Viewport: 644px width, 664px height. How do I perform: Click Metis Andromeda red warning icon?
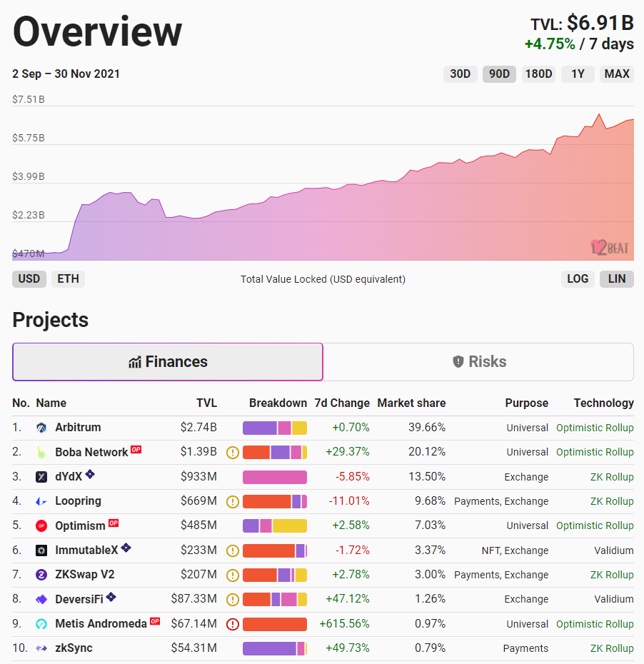[x=232, y=624]
